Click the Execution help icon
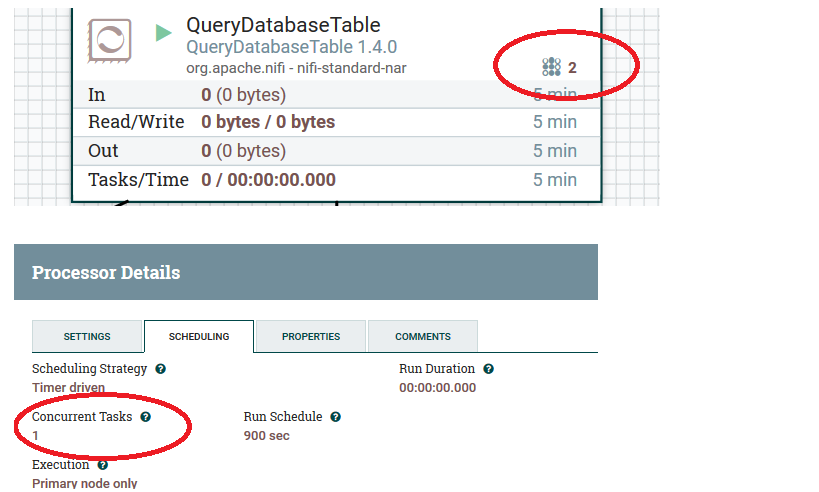The width and height of the screenshot is (819, 492). click(x=103, y=465)
